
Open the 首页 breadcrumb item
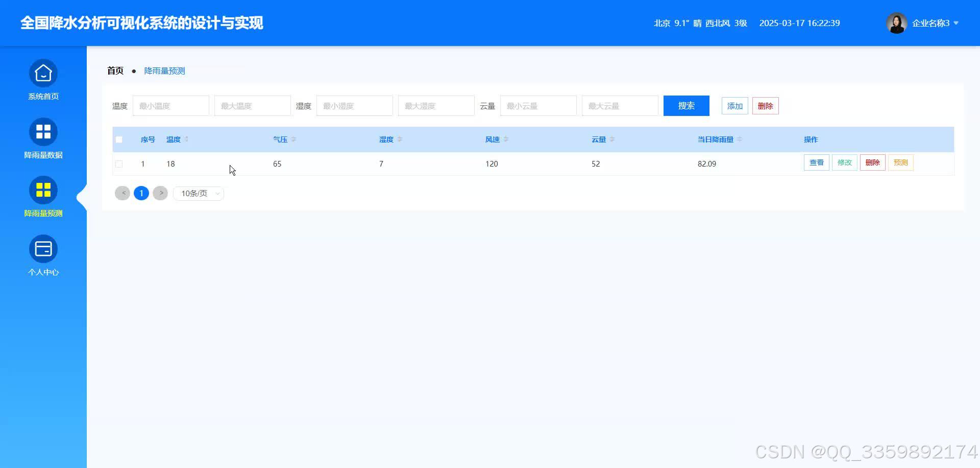114,71
